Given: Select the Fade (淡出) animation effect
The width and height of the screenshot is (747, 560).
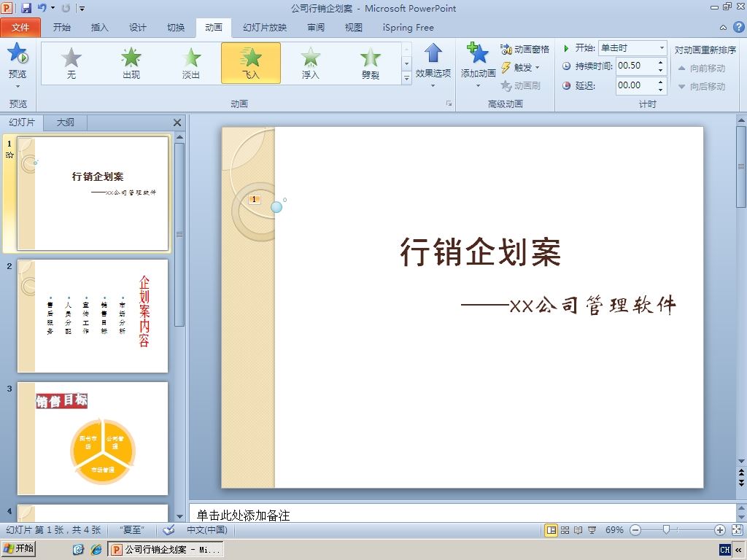Looking at the screenshot, I should (191, 63).
